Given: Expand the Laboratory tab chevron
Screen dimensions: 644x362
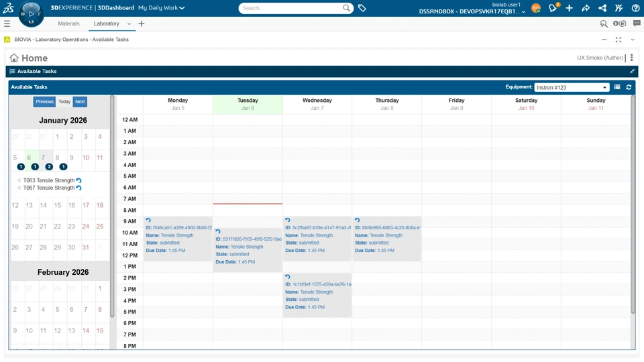Looking at the screenshot, I should point(129,24).
